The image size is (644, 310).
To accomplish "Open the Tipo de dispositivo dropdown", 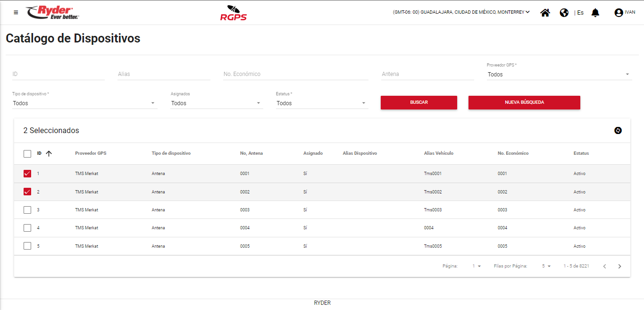I will [84, 103].
